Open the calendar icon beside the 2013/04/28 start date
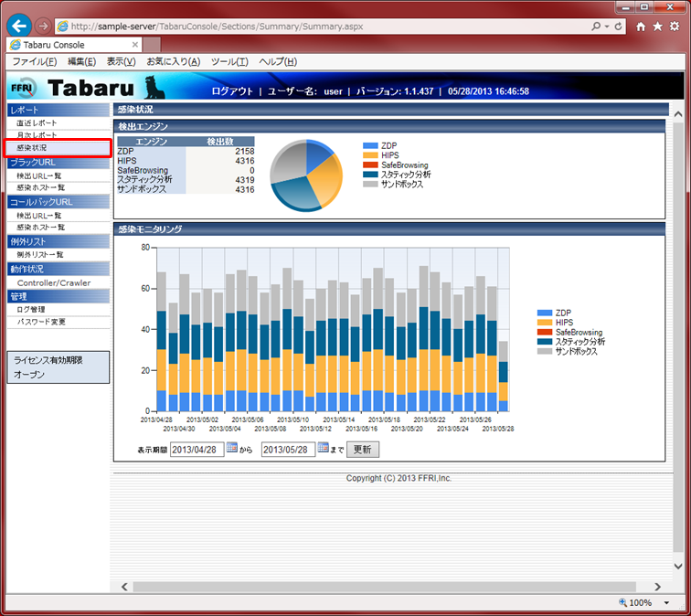The width and height of the screenshot is (691, 616). pyautogui.click(x=231, y=449)
